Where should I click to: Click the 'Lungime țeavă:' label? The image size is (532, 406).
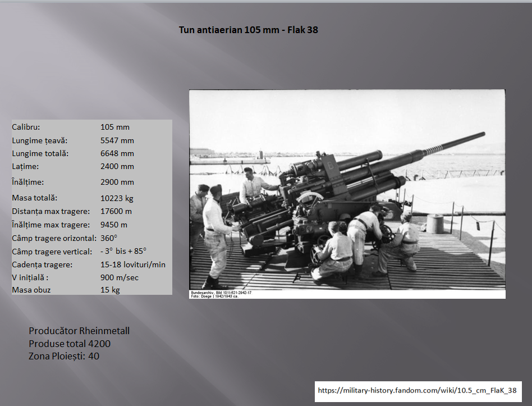click(x=40, y=140)
